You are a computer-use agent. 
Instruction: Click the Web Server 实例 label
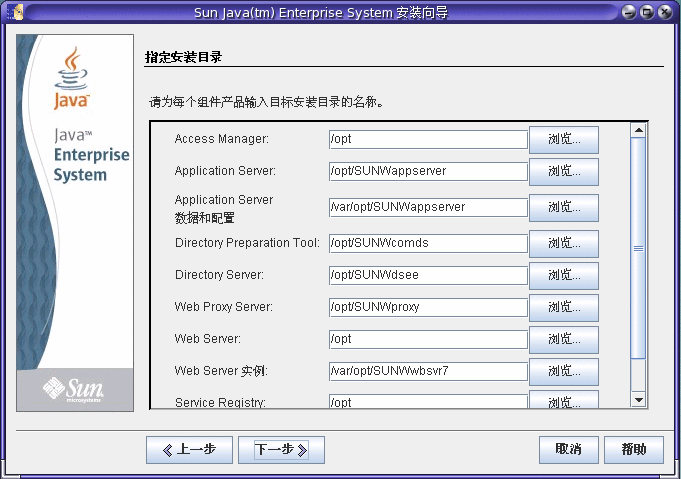221,371
